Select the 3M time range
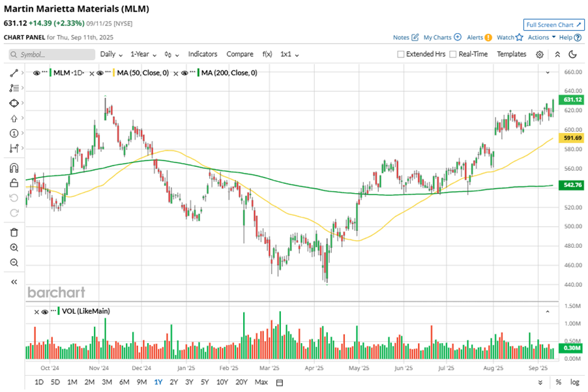 pyautogui.click(x=107, y=382)
